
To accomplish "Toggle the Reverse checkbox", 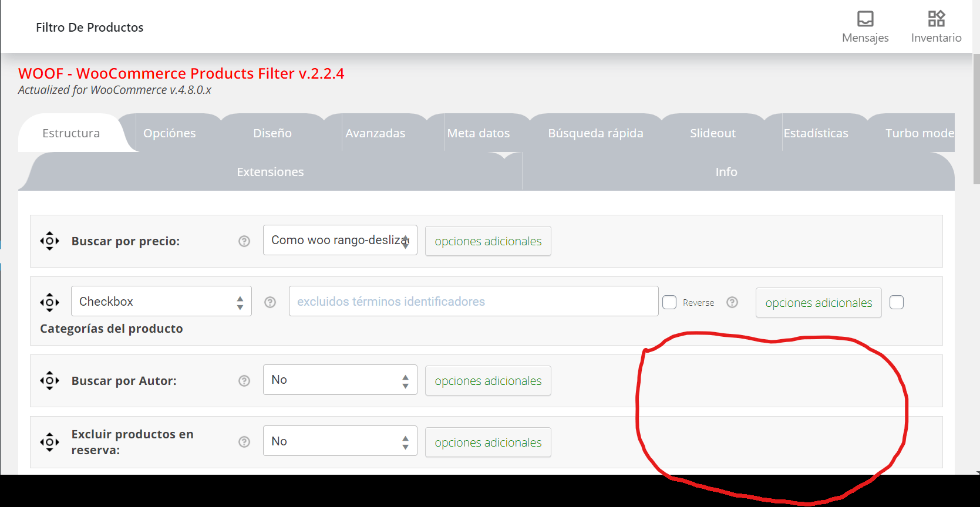I will click(669, 302).
